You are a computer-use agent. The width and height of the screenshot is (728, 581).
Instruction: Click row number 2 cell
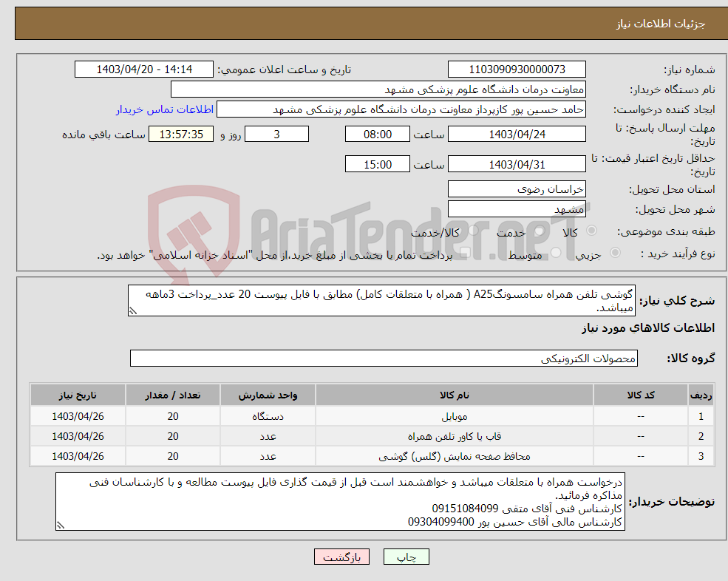pos(701,436)
